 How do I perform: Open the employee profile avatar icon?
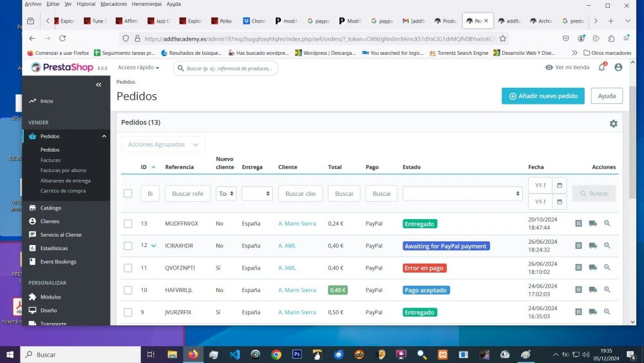(x=618, y=67)
